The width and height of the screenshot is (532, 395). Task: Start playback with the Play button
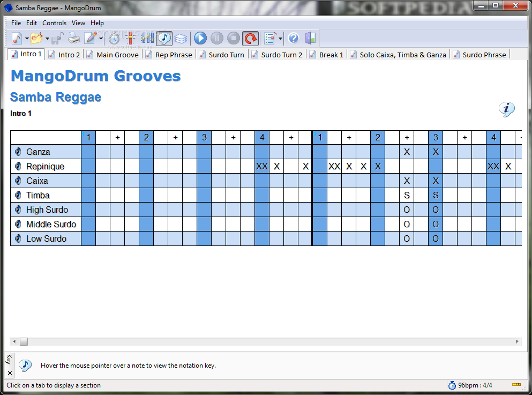point(200,39)
